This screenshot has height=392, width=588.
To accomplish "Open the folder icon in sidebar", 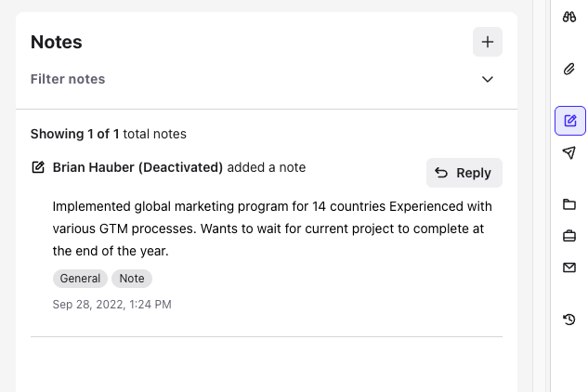I will (x=569, y=204).
